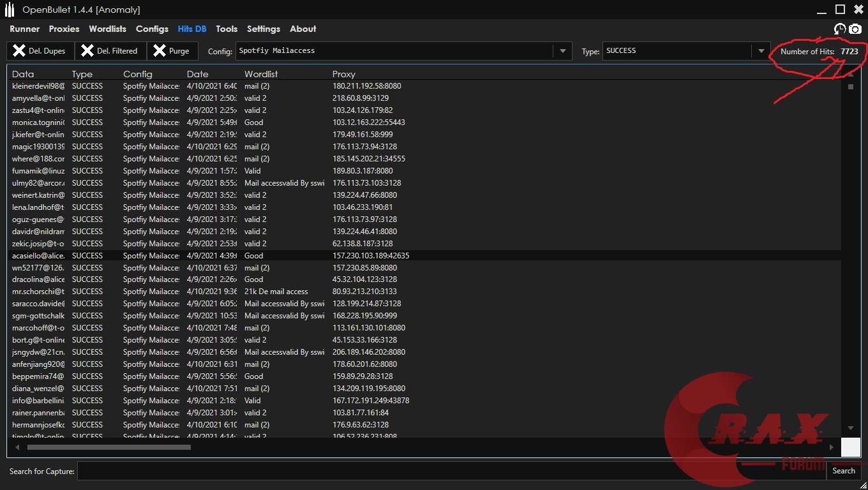Image resolution: width=868 pixels, height=490 pixels.
Task: Sort the list by the Date column header
Action: (x=197, y=74)
